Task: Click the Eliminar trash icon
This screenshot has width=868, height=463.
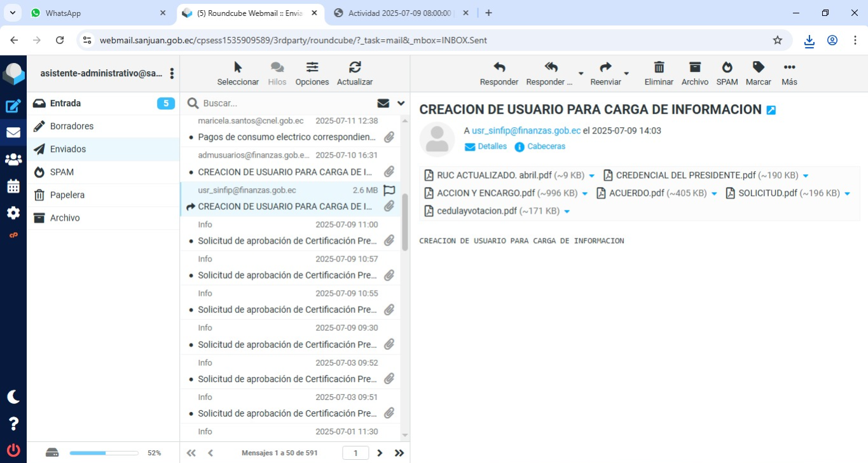Action: [x=659, y=67]
